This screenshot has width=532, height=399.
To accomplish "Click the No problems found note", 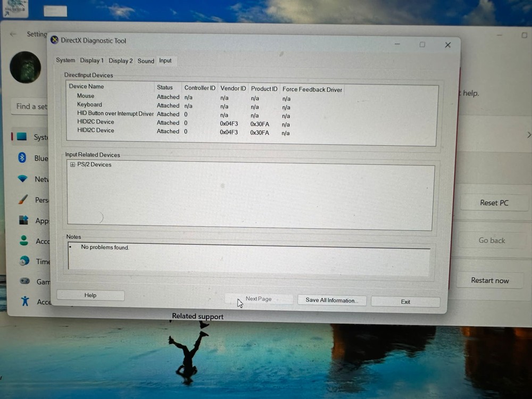I will pyautogui.click(x=104, y=247).
